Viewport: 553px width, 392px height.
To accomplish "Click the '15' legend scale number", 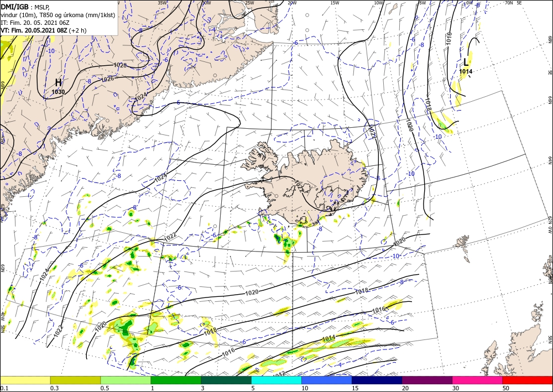I will (355, 388).
